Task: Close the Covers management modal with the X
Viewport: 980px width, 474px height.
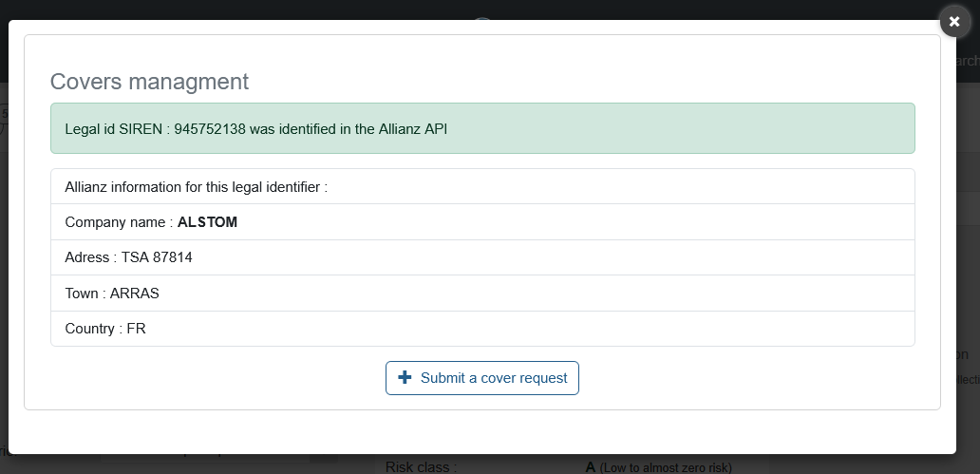Action: 954,21
